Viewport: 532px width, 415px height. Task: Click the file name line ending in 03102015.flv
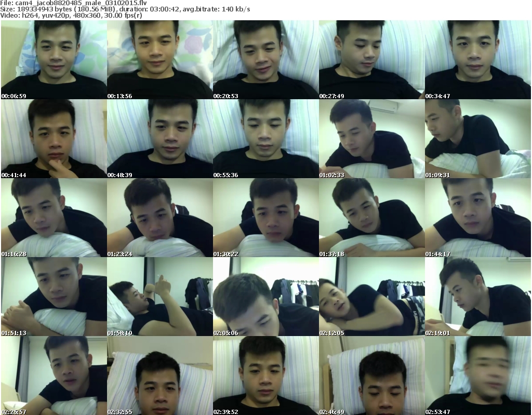[x=74, y=3]
